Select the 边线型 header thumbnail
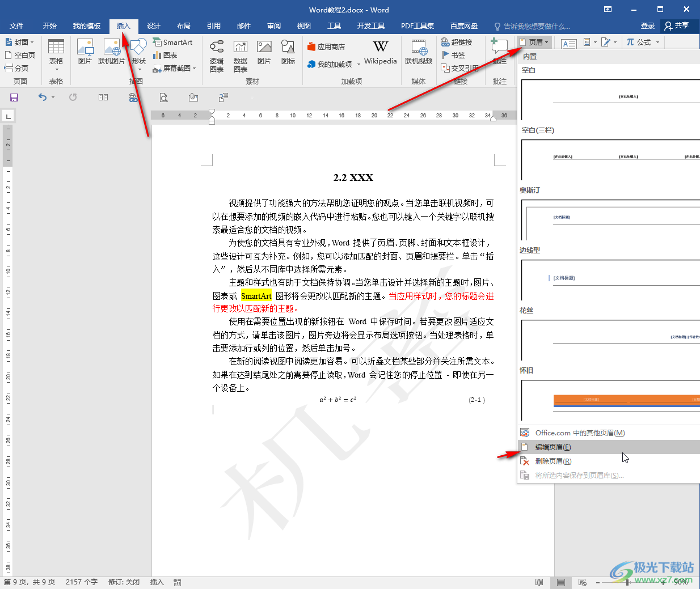 click(x=610, y=279)
